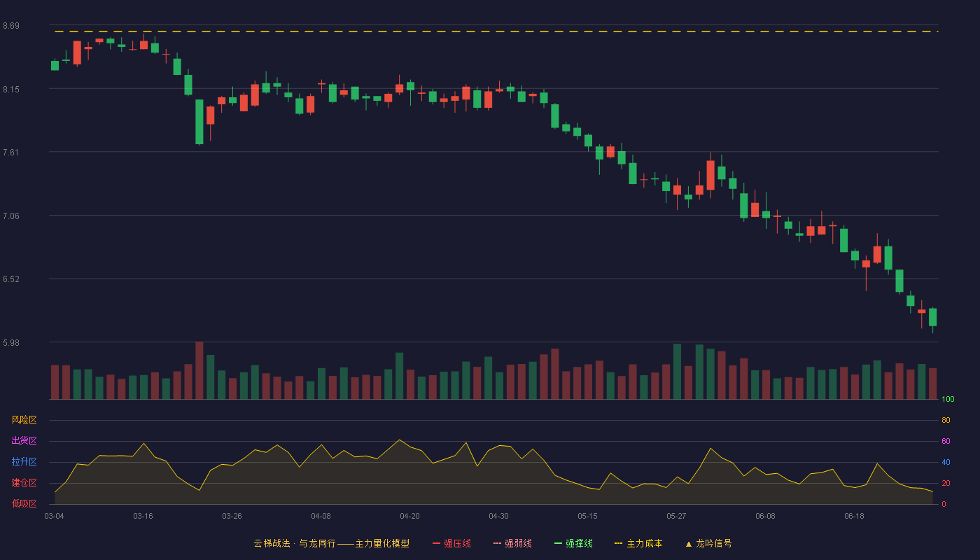This screenshot has height=560, width=980.
Task: Click the 7.06 price axis label
Action: pos(11,216)
